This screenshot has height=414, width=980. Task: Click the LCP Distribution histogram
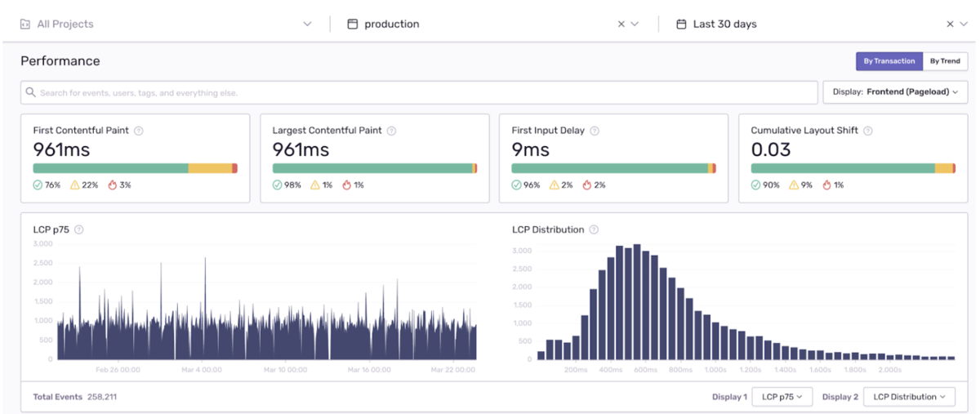pyautogui.click(x=746, y=302)
